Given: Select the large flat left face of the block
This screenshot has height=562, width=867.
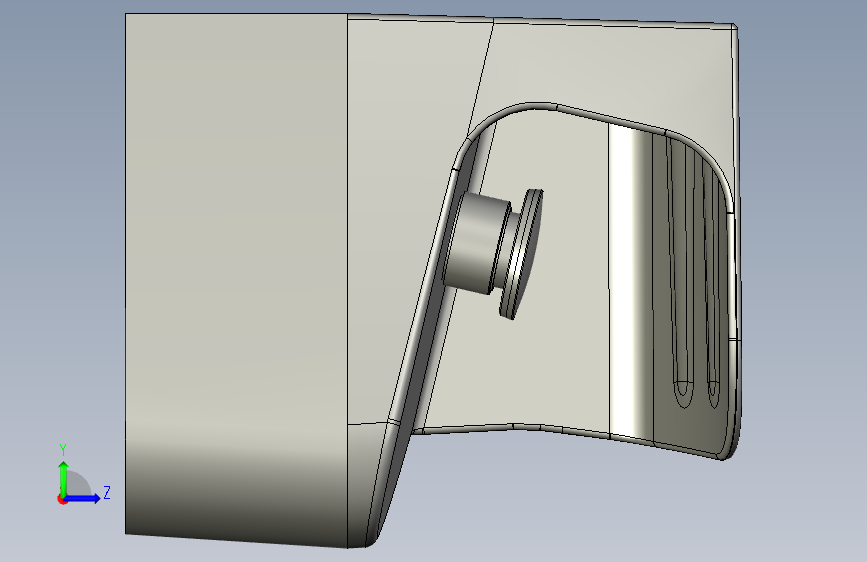Looking at the screenshot, I should (237, 279).
